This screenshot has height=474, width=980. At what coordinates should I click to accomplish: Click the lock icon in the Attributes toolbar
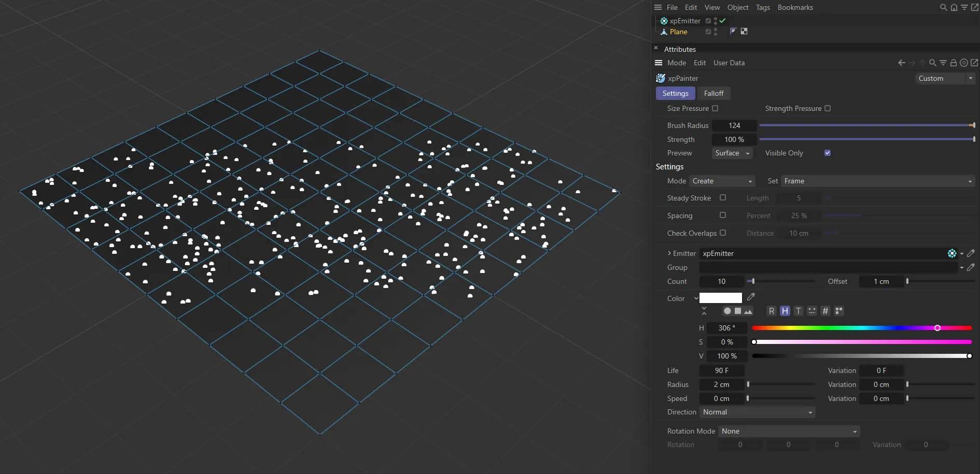click(x=953, y=63)
